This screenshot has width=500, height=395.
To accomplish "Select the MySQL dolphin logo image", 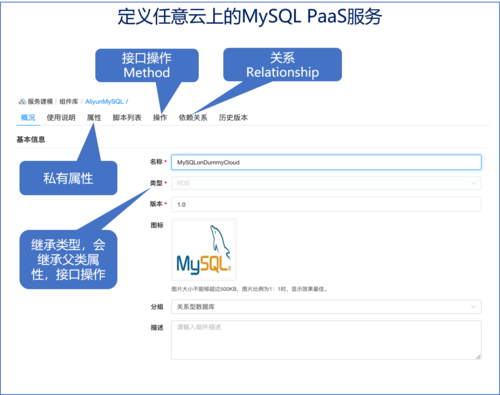I will [x=204, y=250].
